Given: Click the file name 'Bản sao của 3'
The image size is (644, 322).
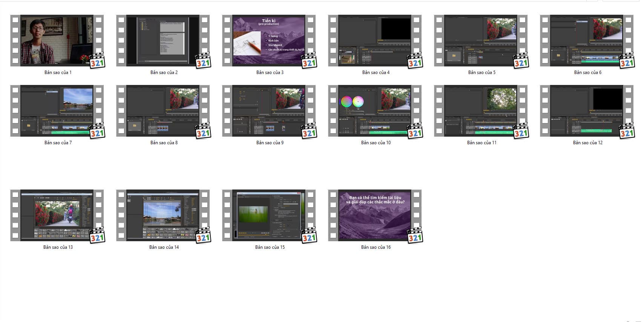Looking at the screenshot, I should click(x=270, y=72).
